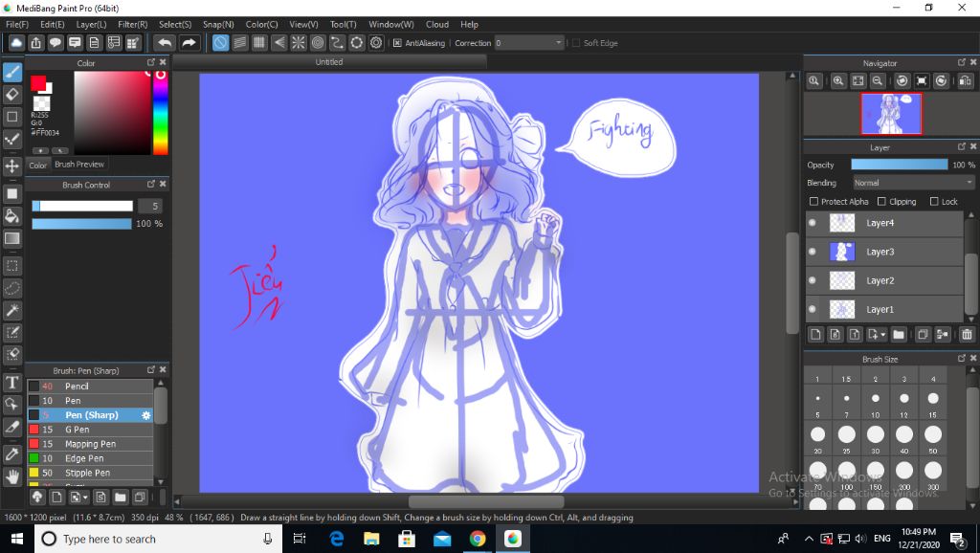Select the Hand tool
Screen dimensions: 980x553
11,477
